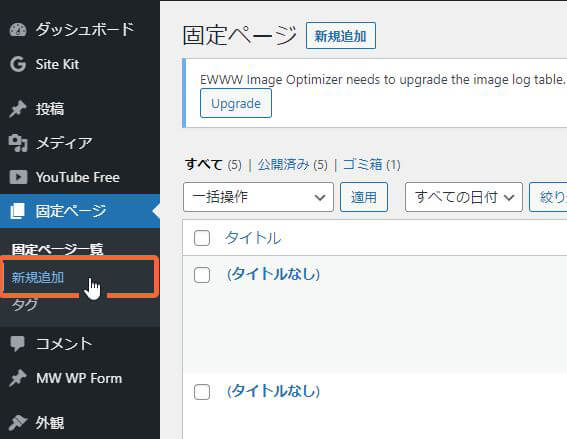Click the YouTube Free play icon
The image size is (567, 439).
18,177
